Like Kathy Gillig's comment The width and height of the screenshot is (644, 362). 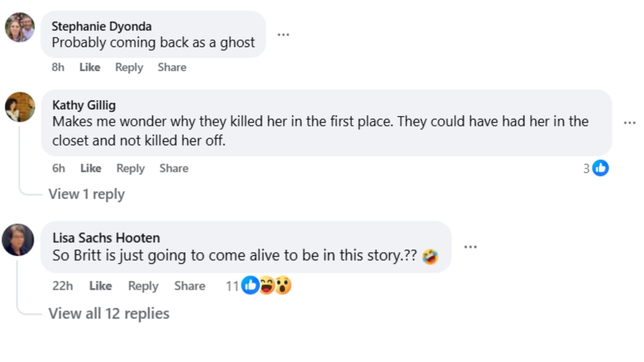91,168
